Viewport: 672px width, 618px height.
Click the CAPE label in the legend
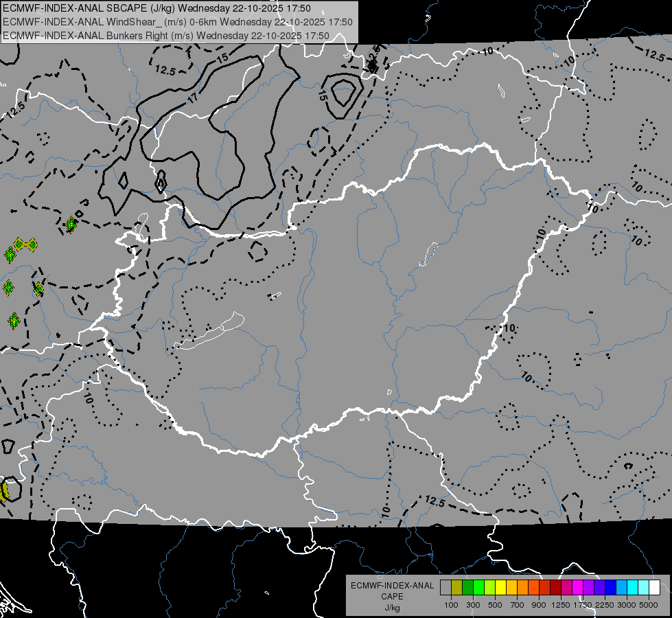(392, 596)
